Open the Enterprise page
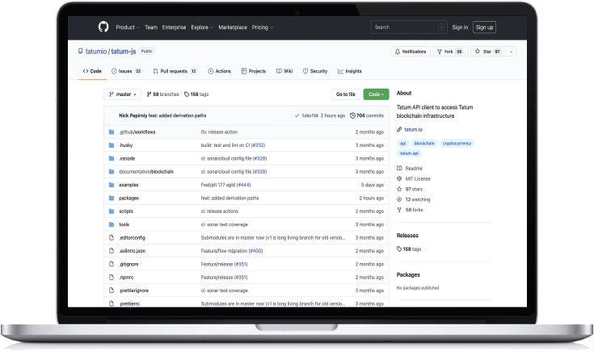Viewport: 594px width, 364px height. click(x=174, y=27)
